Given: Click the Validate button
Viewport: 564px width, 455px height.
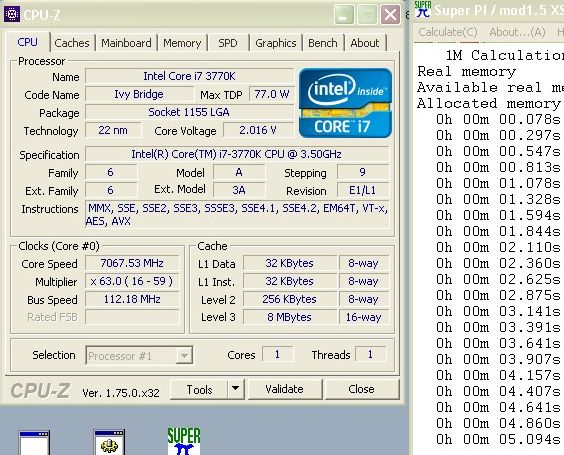Looking at the screenshot, I should click(285, 389).
